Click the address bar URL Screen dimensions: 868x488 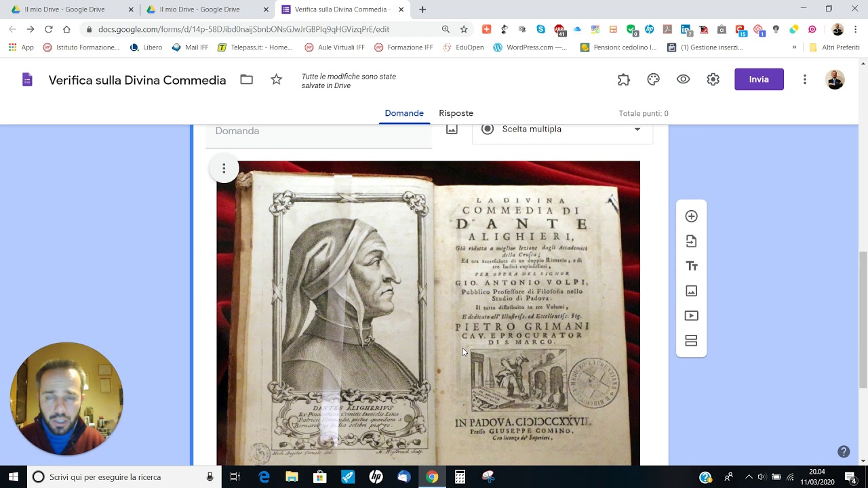point(244,29)
